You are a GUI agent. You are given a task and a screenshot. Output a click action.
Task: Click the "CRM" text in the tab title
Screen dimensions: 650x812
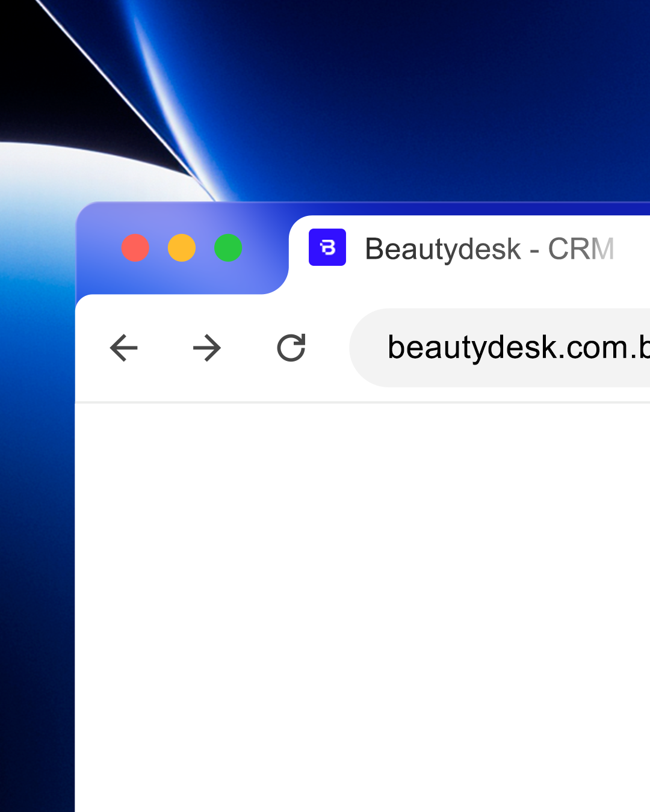[x=581, y=249]
